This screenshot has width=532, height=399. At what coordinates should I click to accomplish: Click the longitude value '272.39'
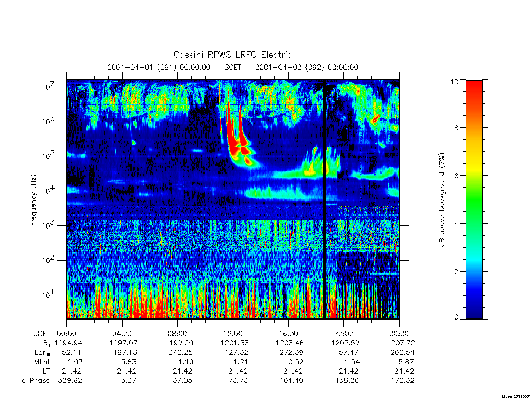click(291, 353)
